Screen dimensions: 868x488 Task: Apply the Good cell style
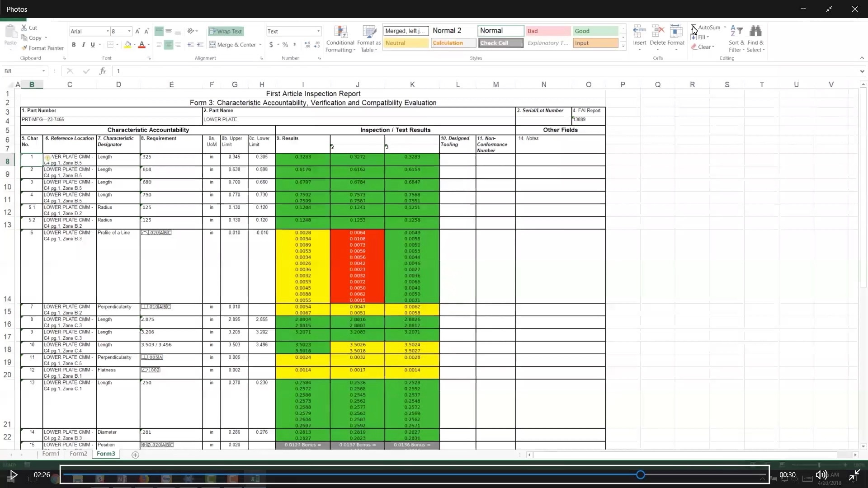click(595, 31)
